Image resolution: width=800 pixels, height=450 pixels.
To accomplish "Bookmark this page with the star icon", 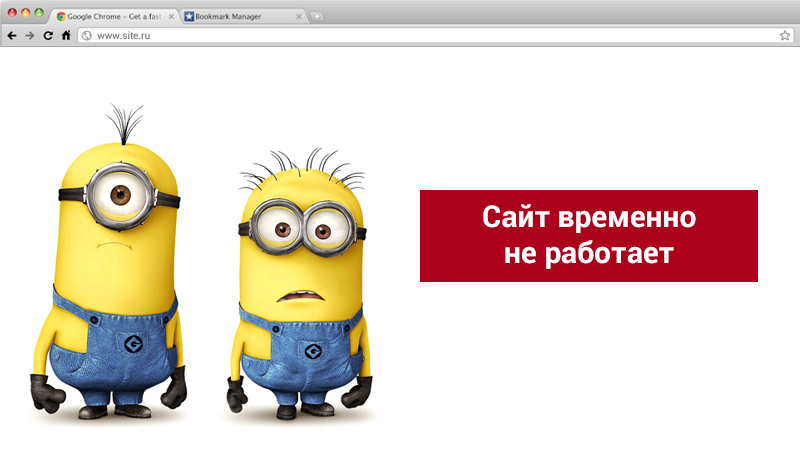I will click(x=785, y=35).
